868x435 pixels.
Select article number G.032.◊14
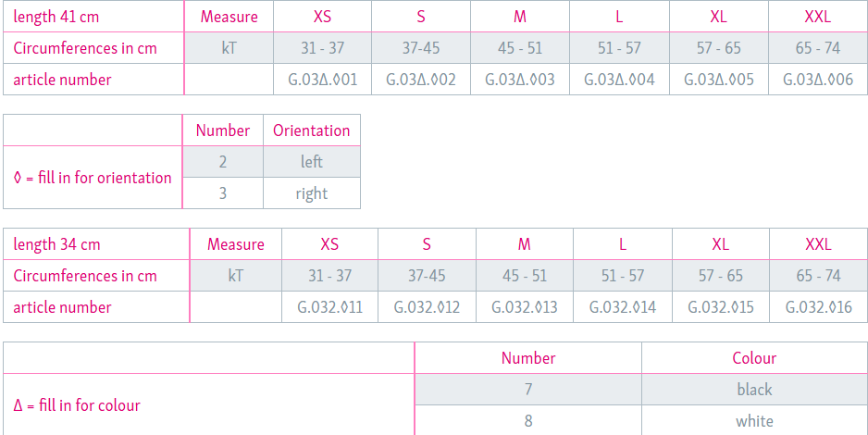(623, 307)
